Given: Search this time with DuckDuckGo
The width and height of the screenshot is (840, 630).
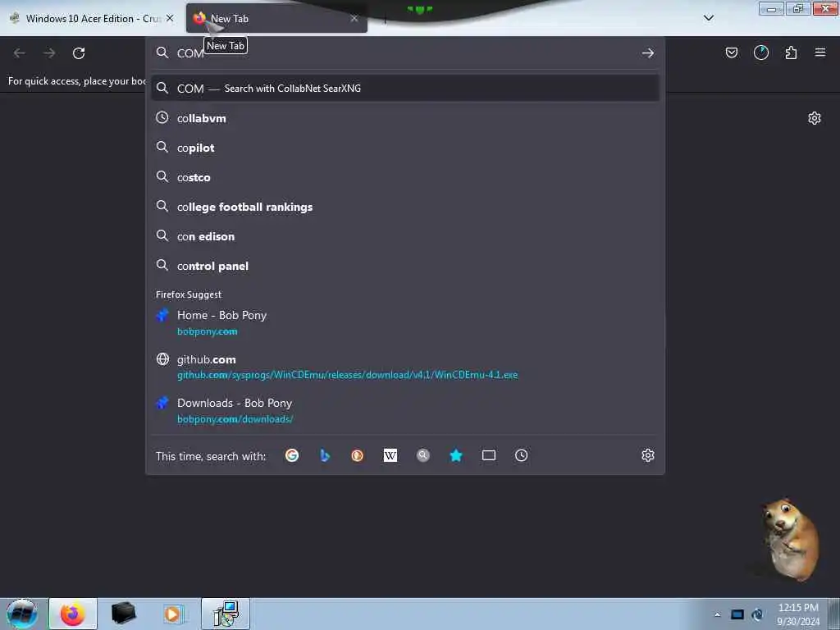Looking at the screenshot, I should tap(358, 455).
